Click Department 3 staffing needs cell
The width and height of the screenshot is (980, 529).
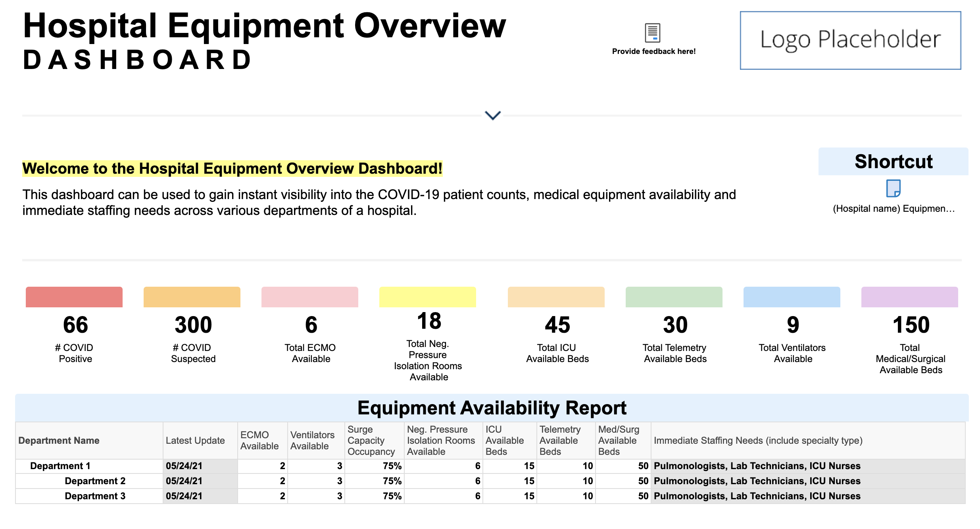coord(757,496)
